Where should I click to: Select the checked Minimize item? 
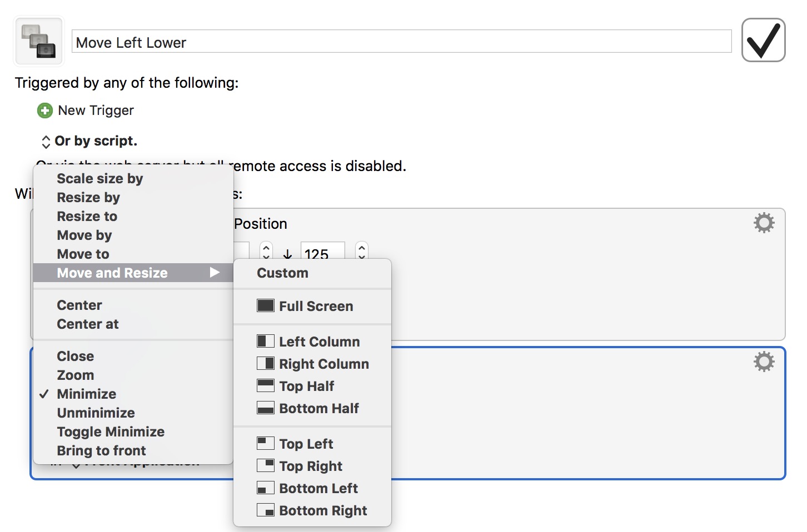(133, 394)
